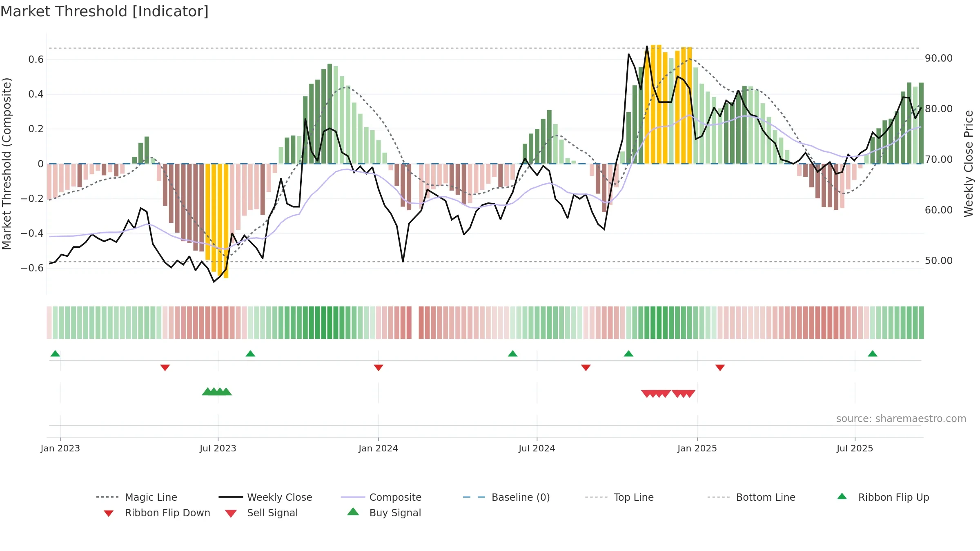Click the Ribbon Flip Up marker after Jul 2025
Screen dimensions: 980x551
[x=872, y=353]
